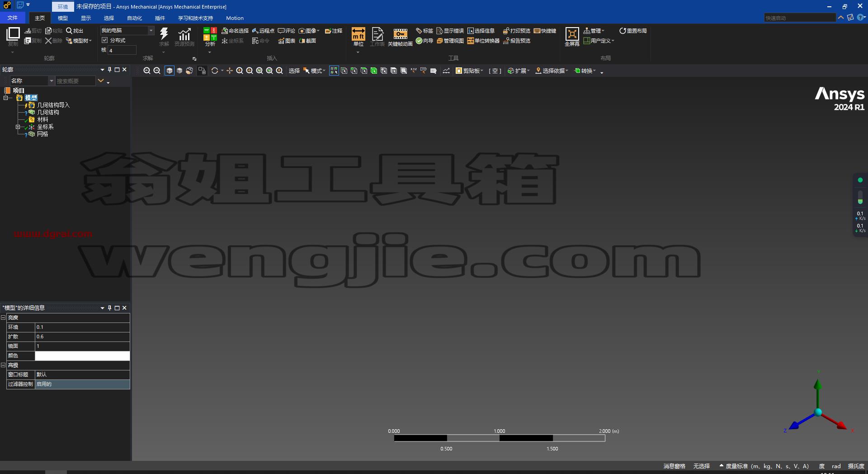This screenshot has height=474, width=868.
Task: Insert a 图表 chart
Action: (287, 41)
